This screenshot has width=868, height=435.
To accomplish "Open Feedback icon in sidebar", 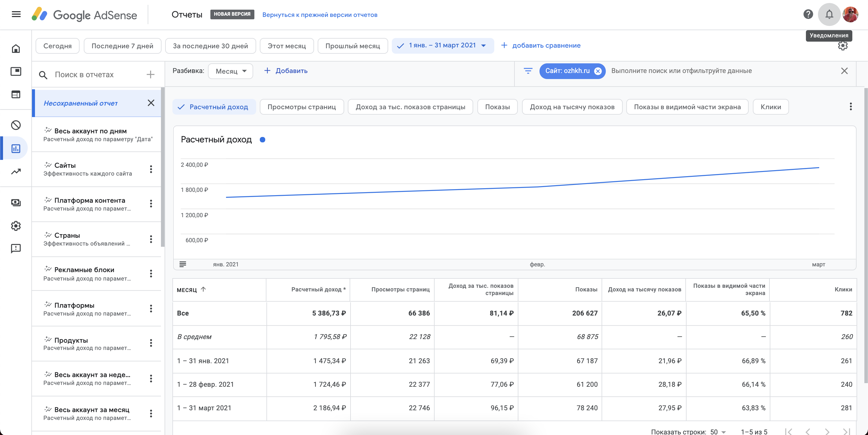I will pos(16,249).
